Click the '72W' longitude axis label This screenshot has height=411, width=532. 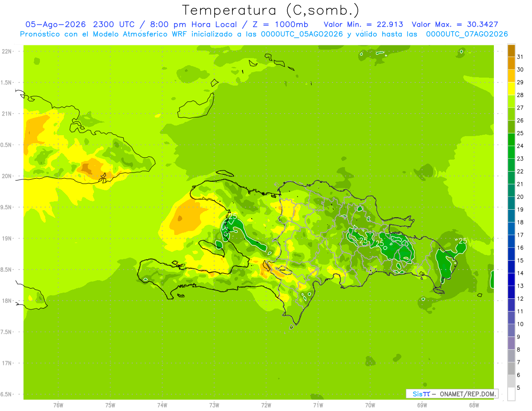click(x=266, y=405)
